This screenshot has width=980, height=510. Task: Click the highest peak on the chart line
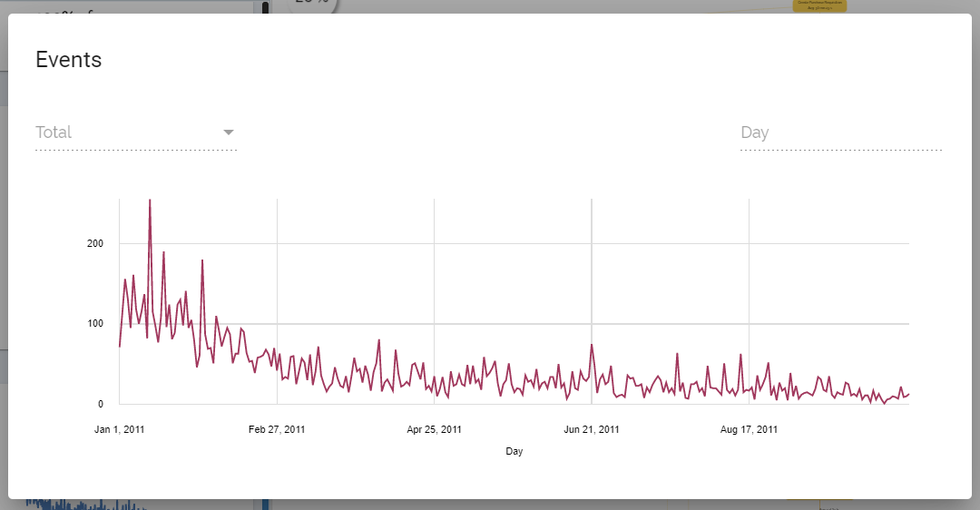point(150,201)
